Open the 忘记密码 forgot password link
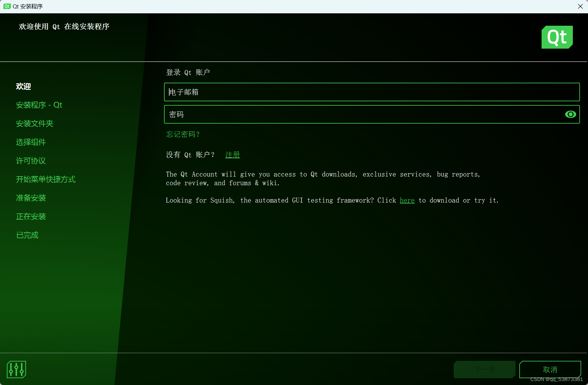Screen dimensions: 588x385 (x=183, y=134)
